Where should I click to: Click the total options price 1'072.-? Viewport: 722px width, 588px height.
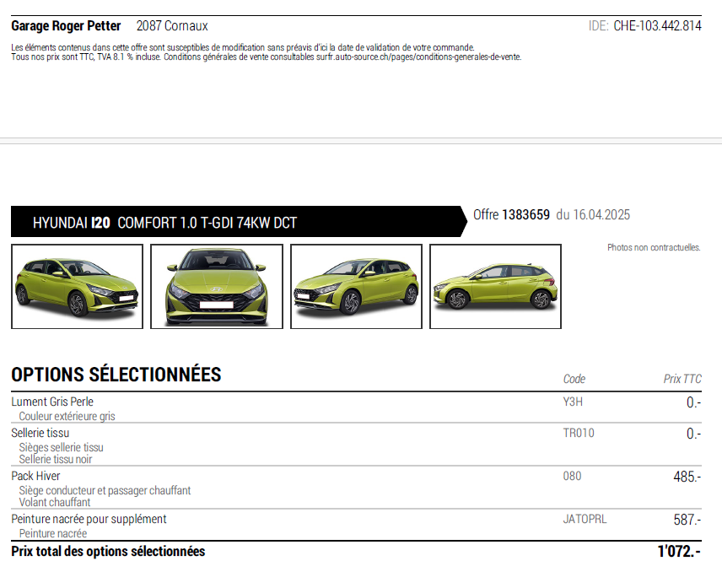(x=679, y=552)
